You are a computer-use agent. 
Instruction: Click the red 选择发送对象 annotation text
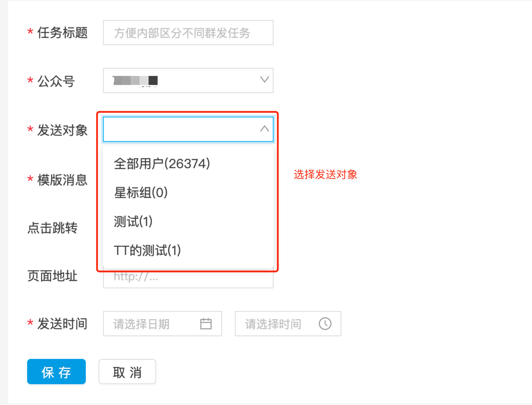326,175
